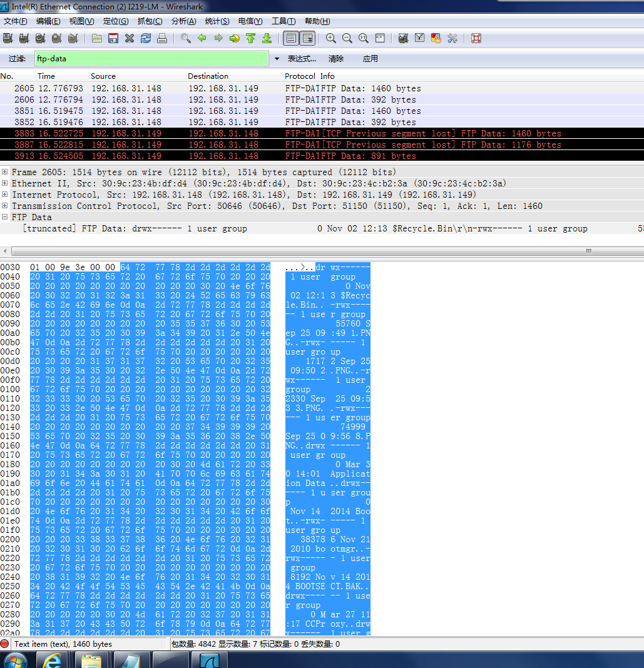Image resolution: width=644 pixels, height=668 pixels.
Task: Open a capture file folder icon
Action: [x=97, y=38]
